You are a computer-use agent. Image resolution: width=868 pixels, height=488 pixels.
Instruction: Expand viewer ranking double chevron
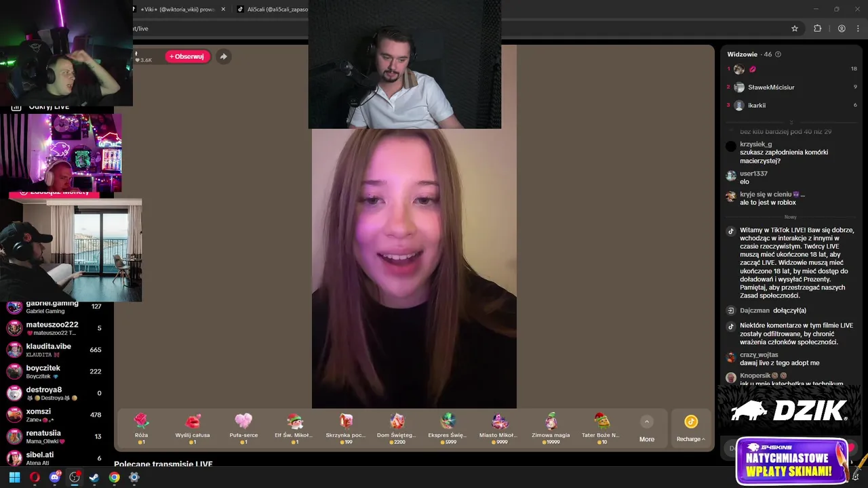pyautogui.click(x=791, y=122)
